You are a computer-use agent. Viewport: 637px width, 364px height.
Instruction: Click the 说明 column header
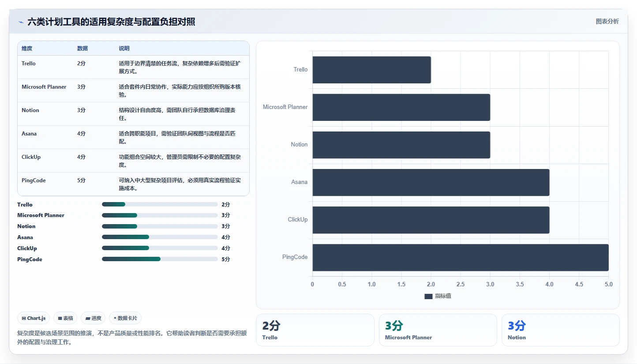point(124,49)
